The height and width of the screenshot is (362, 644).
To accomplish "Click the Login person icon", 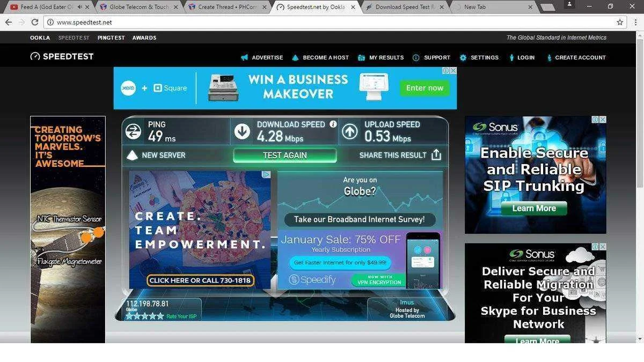I will point(511,57).
